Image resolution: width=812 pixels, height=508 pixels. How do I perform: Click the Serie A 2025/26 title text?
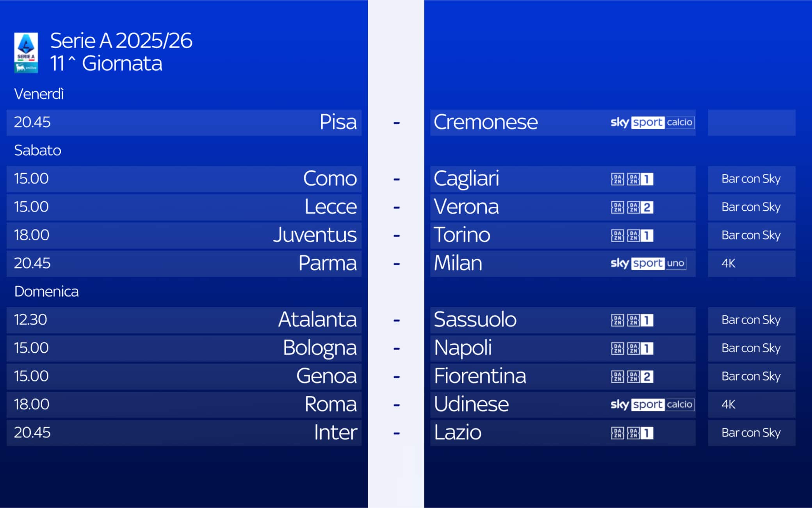point(121,41)
